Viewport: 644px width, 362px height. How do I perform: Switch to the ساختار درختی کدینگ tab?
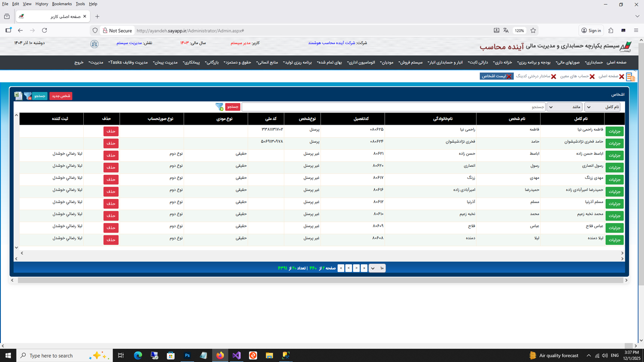tap(533, 76)
